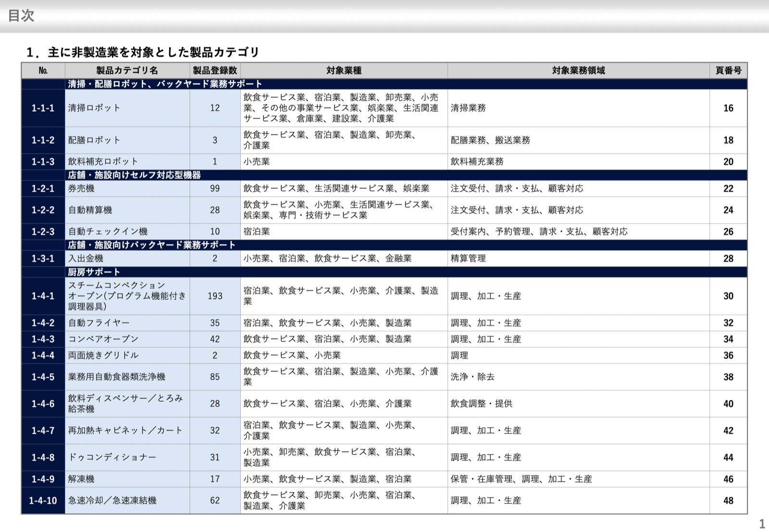Select 自動チェックイン機 category

point(108,232)
